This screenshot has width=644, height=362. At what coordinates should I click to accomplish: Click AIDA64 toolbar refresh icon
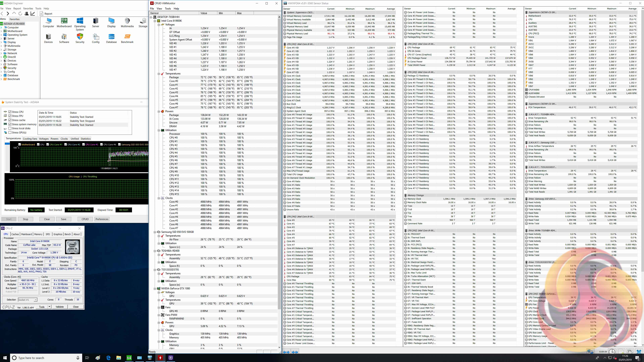[20, 13]
